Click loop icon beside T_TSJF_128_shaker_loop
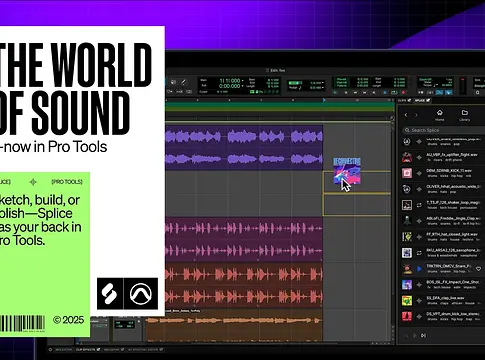The height and width of the screenshot is (360, 485). click(x=419, y=205)
